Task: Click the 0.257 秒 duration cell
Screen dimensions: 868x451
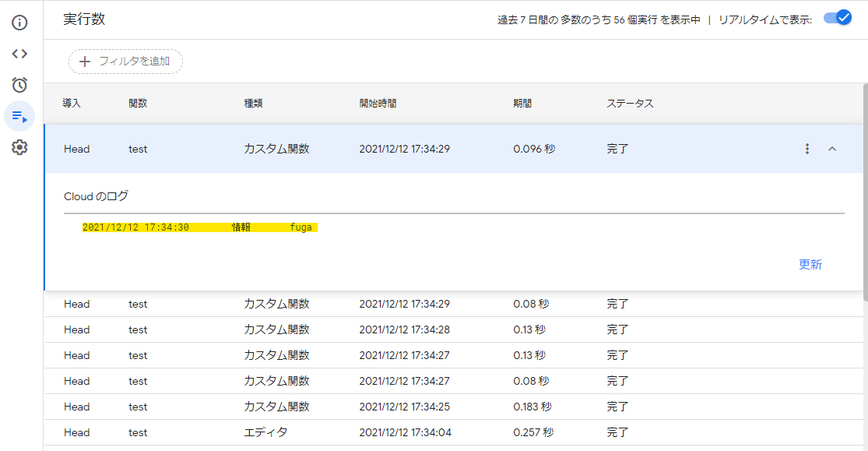Action: click(x=533, y=433)
